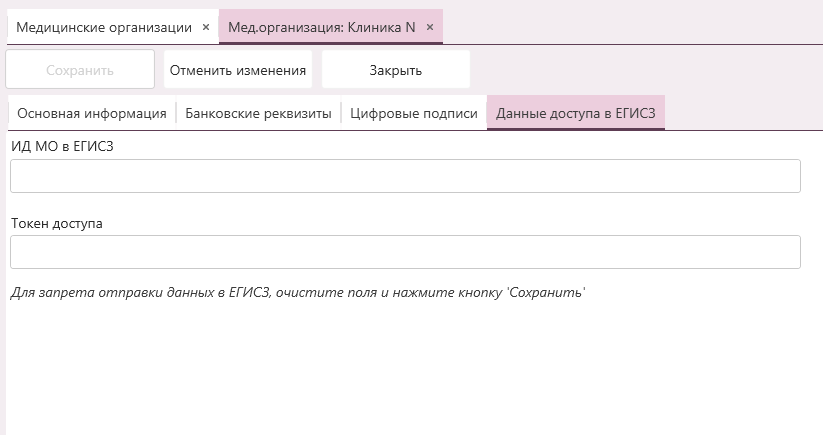
Task: Focus the ИД МО в ЕГИСЗ input field
Action: [405, 176]
